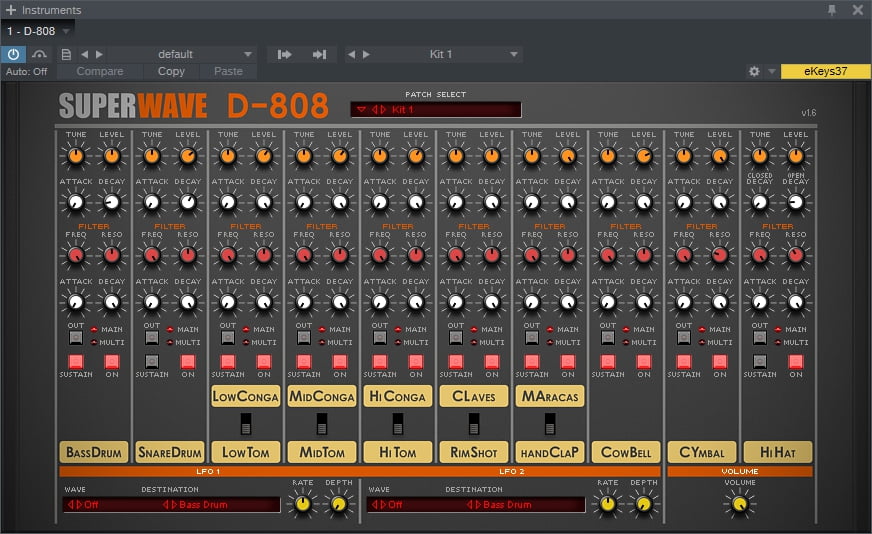Click the preset file document icon
The width and height of the screenshot is (872, 534).
click(66, 54)
